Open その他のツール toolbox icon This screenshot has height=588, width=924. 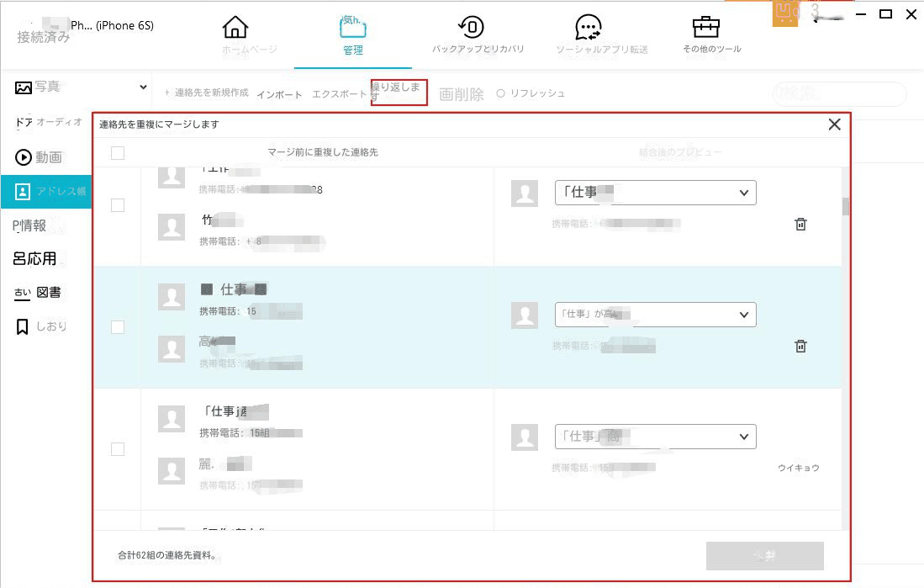coord(706,27)
